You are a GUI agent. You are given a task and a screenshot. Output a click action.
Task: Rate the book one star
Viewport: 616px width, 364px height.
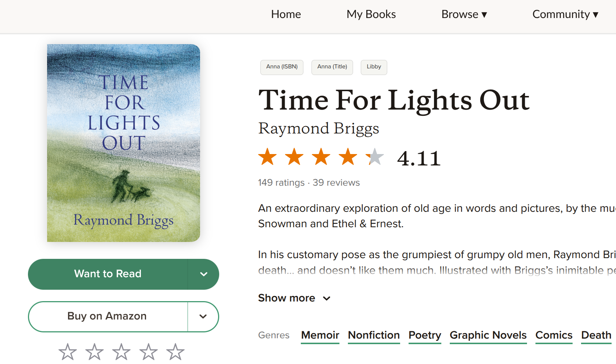pyautogui.click(x=67, y=351)
